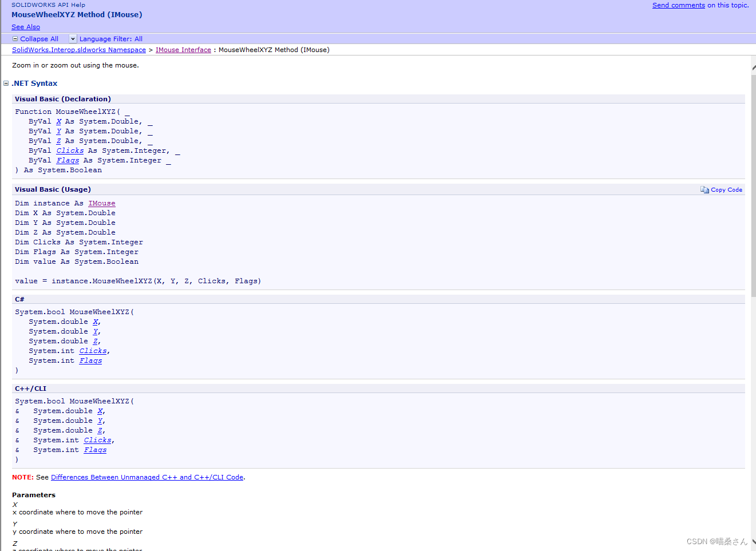Image resolution: width=756 pixels, height=551 pixels.
Task: Click Language Filter: All label
Action: 111,39
